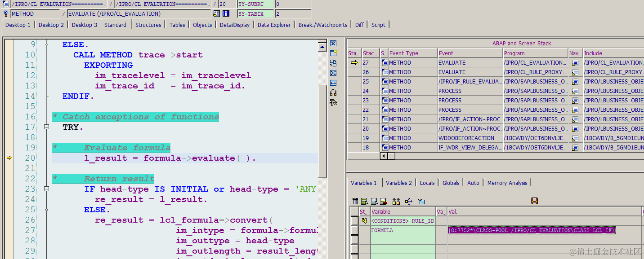Click the gear icon before METHOD field

pos(6,14)
